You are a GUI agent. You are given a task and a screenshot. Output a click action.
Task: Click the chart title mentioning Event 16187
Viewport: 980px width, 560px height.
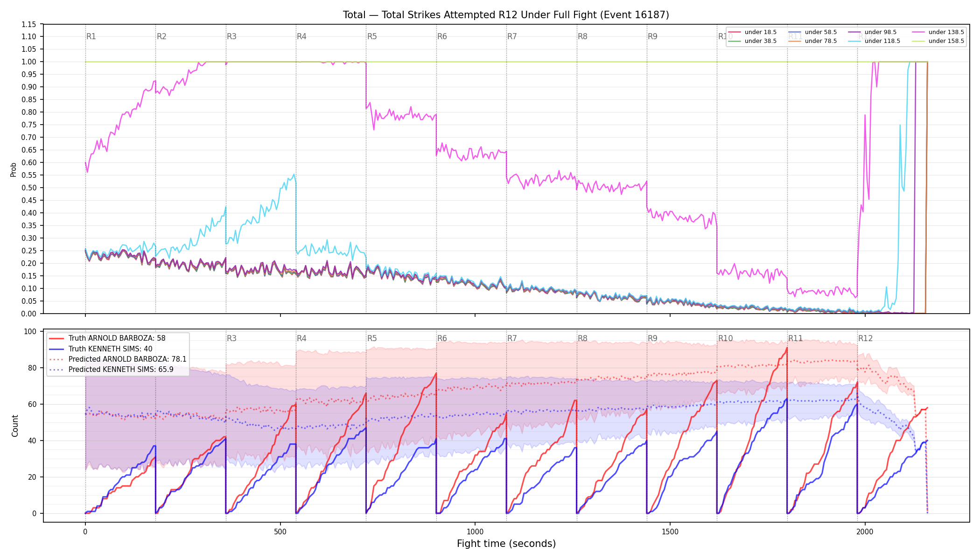506,15
